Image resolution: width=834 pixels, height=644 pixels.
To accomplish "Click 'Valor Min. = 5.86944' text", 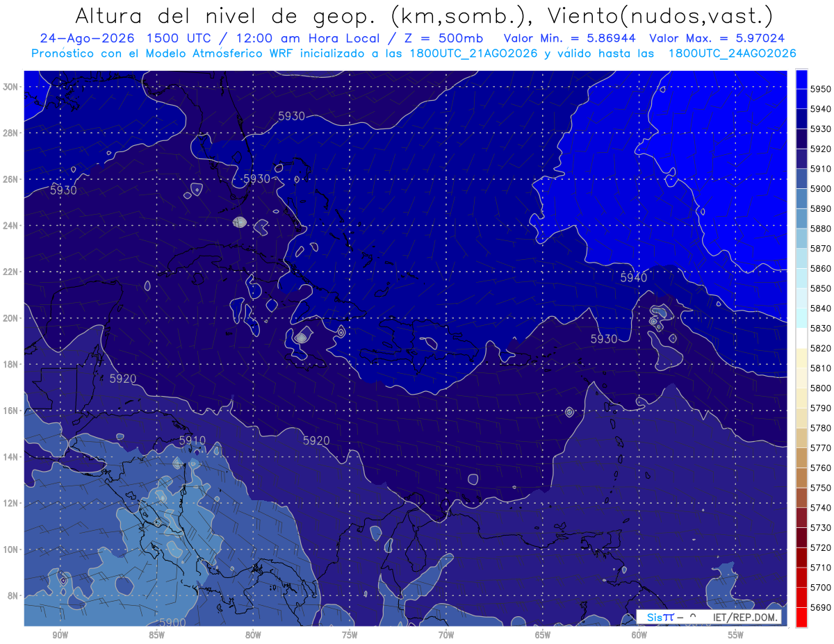I will point(570,38).
